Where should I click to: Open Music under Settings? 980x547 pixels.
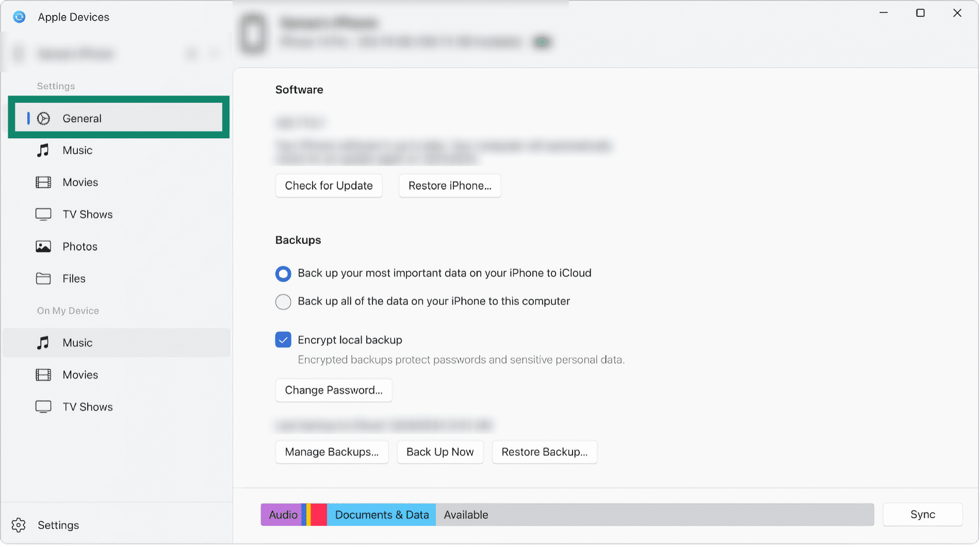[117, 151]
